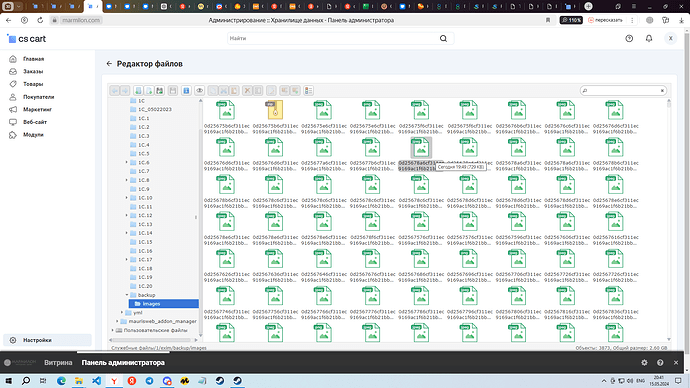This screenshot has width=690, height=388.
Task: Click the upload files toolbar icon
Action: point(159,91)
